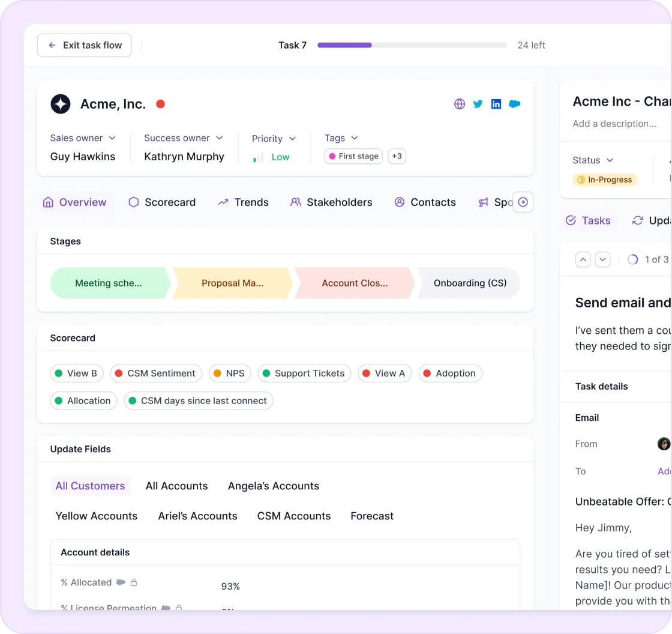This screenshot has width=672, height=634.
Task: Click the megaphone tab icon
Action: (x=483, y=202)
